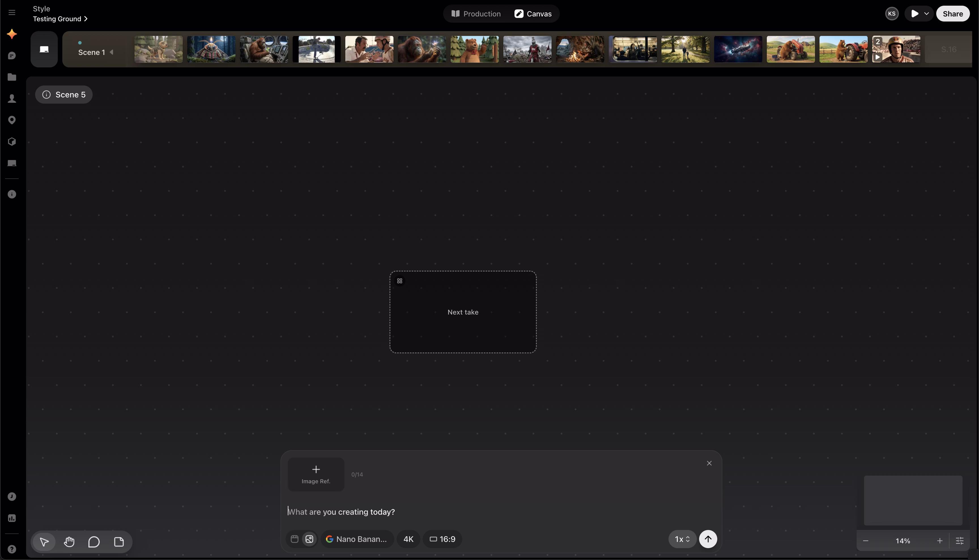Click the orange sparkle AI icon in sidebar
The height and width of the screenshot is (560, 979).
(12, 34)
